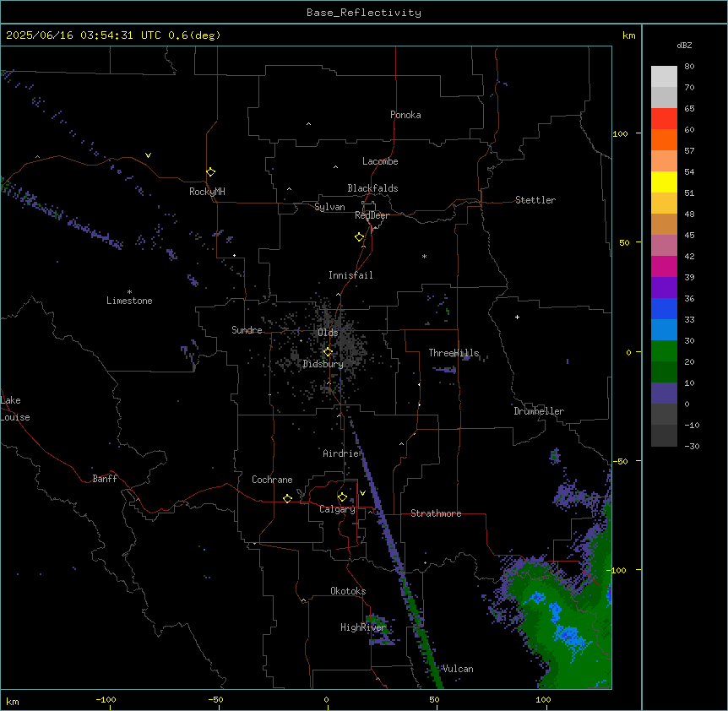The image size is (728, 711).
Task: Click the Didsbury city label
Action: pos(323,364)
